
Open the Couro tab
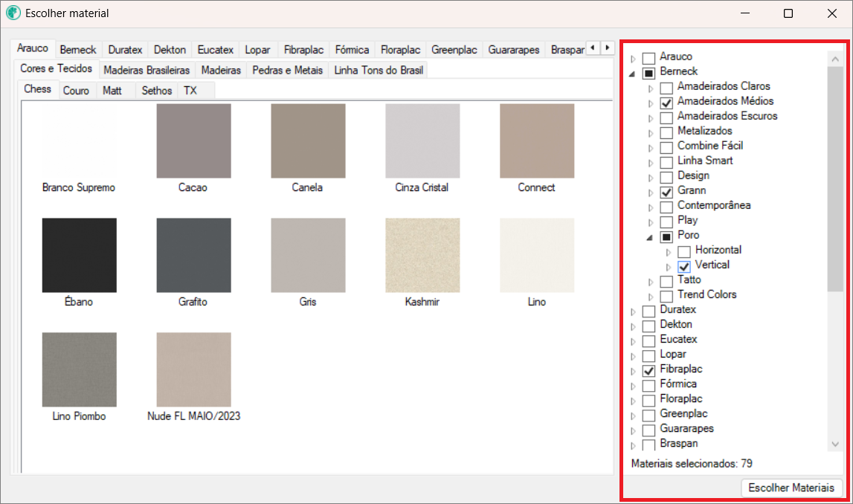click(x=76, y=91)
